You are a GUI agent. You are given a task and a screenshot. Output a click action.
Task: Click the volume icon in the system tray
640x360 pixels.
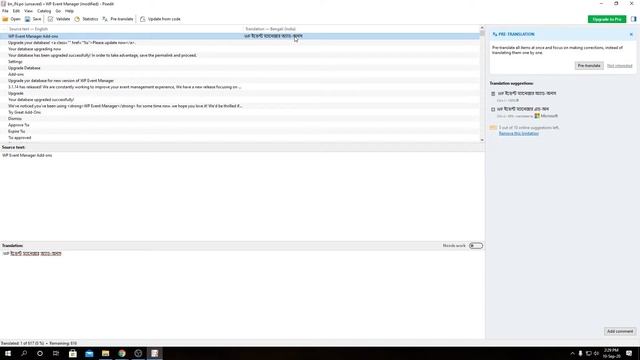596,353
